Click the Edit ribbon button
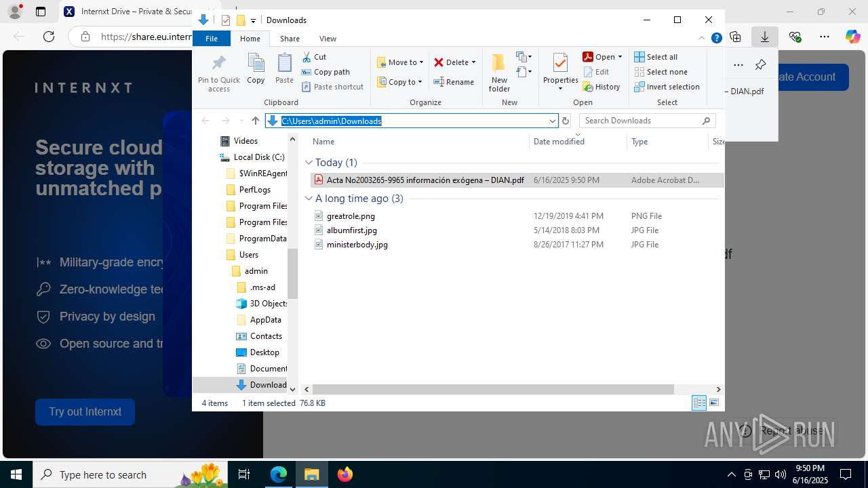This screenshot has height=488, width=868. pos(596,72)
